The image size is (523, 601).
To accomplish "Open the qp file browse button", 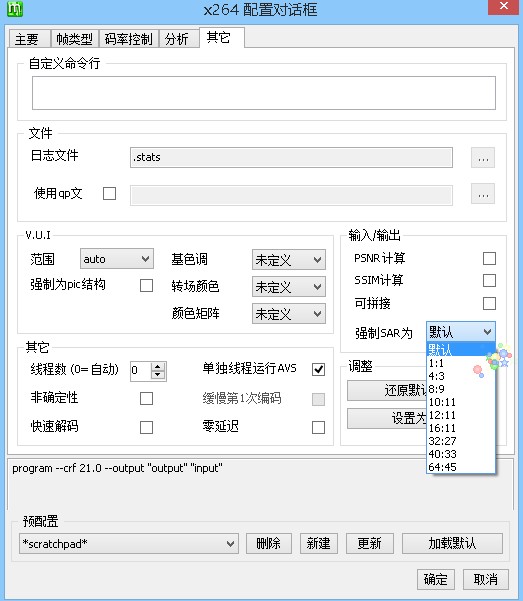I will (483, 194).
